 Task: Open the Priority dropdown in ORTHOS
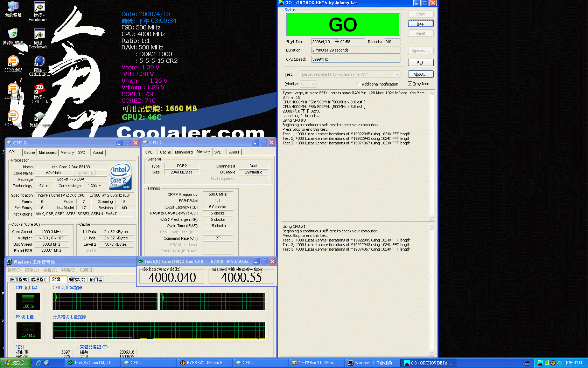click(x=313, y=84)
